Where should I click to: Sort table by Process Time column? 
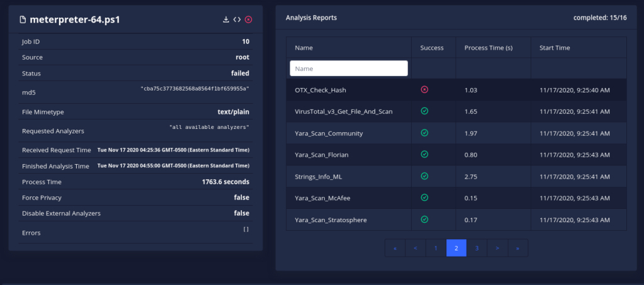point(488,48)
